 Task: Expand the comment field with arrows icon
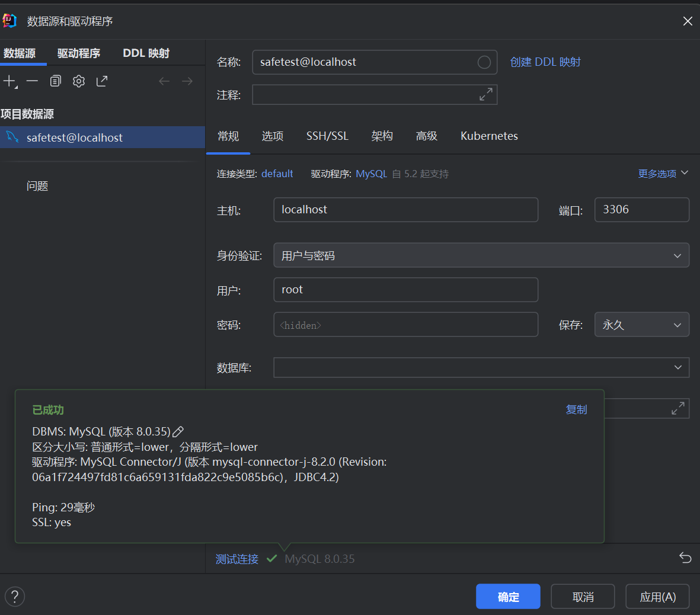(485, 95)
